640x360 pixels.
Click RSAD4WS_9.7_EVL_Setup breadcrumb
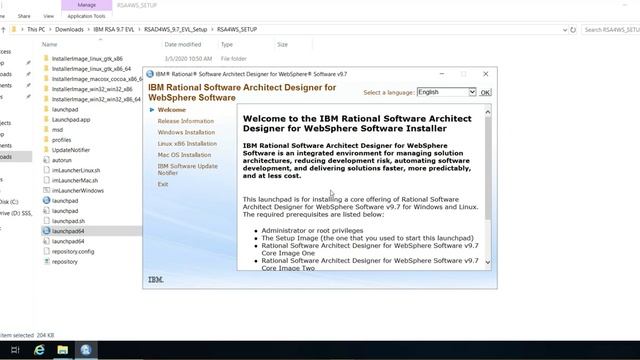(176, 29)
